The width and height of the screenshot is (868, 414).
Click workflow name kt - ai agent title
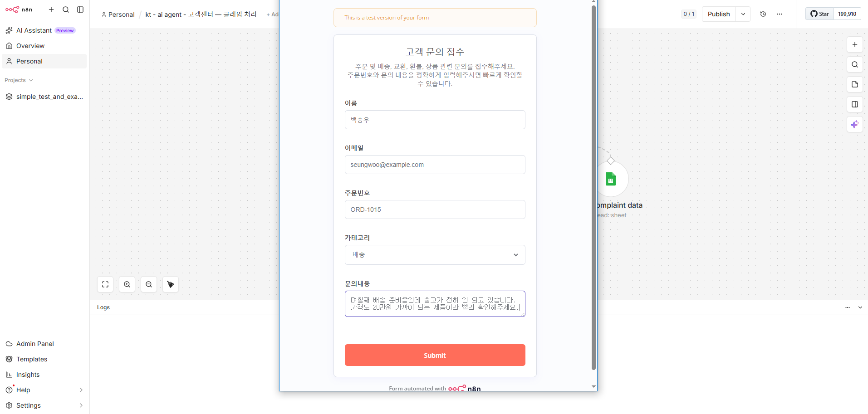201,15
